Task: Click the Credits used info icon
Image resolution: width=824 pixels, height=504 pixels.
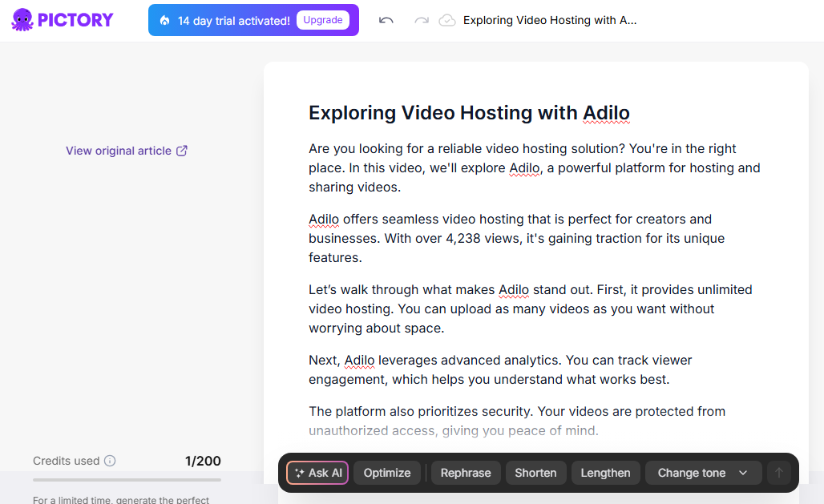Action: click(x=110, y=461)
